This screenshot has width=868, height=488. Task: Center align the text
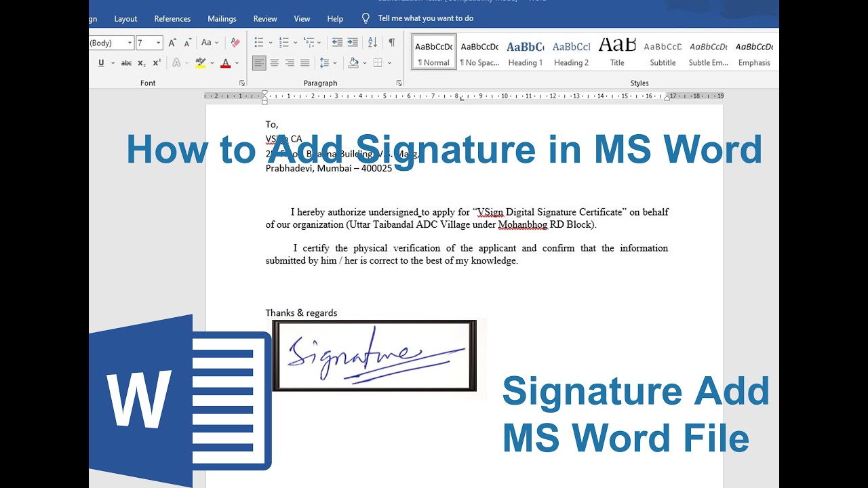275,63
